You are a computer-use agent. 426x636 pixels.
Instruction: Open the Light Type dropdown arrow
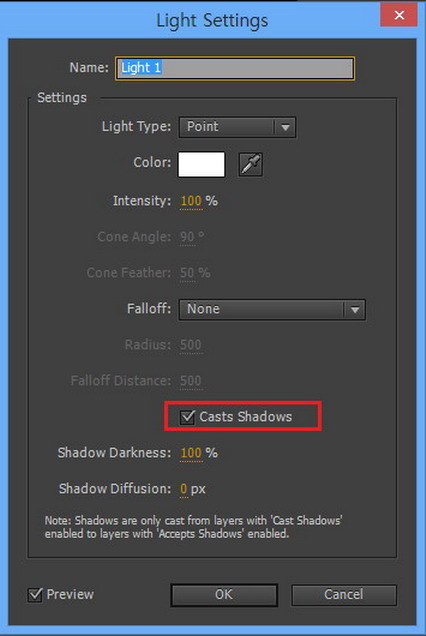285,127
